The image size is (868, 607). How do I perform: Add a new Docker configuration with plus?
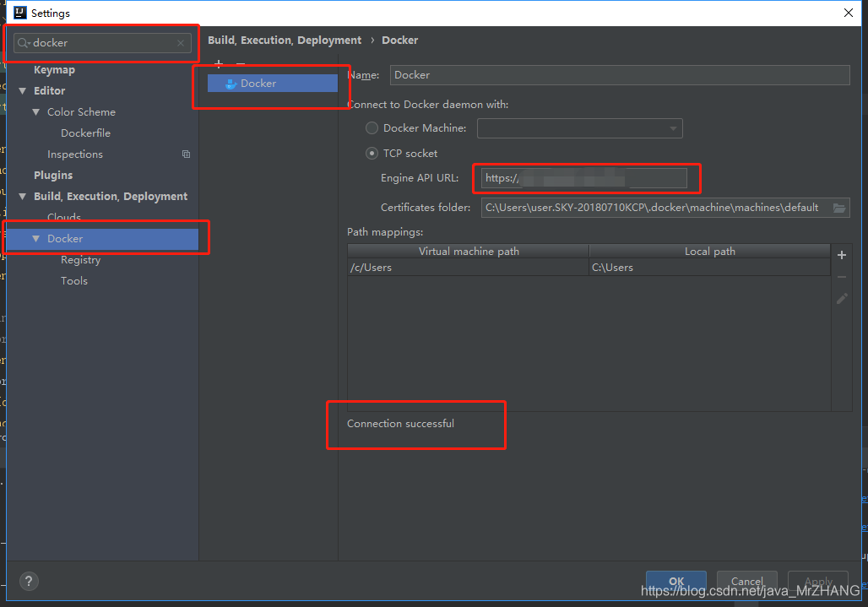click(x=219, y=64)
